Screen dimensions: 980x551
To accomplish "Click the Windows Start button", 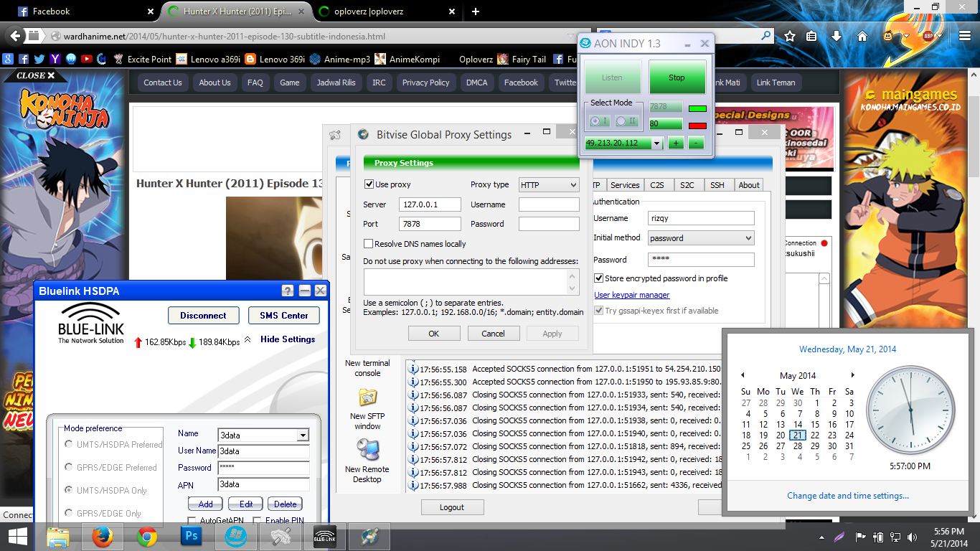I will [18, 537].
